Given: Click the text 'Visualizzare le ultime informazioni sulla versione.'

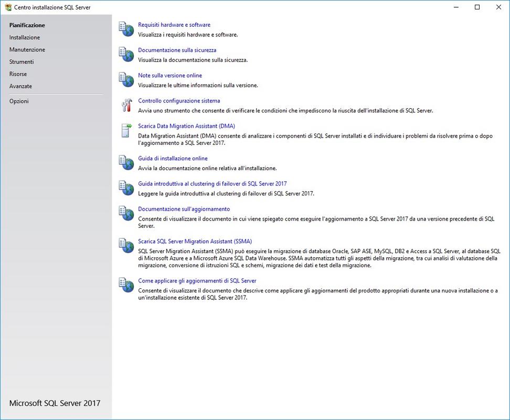Looking at the screenshot, I should (x=198, y=85).
